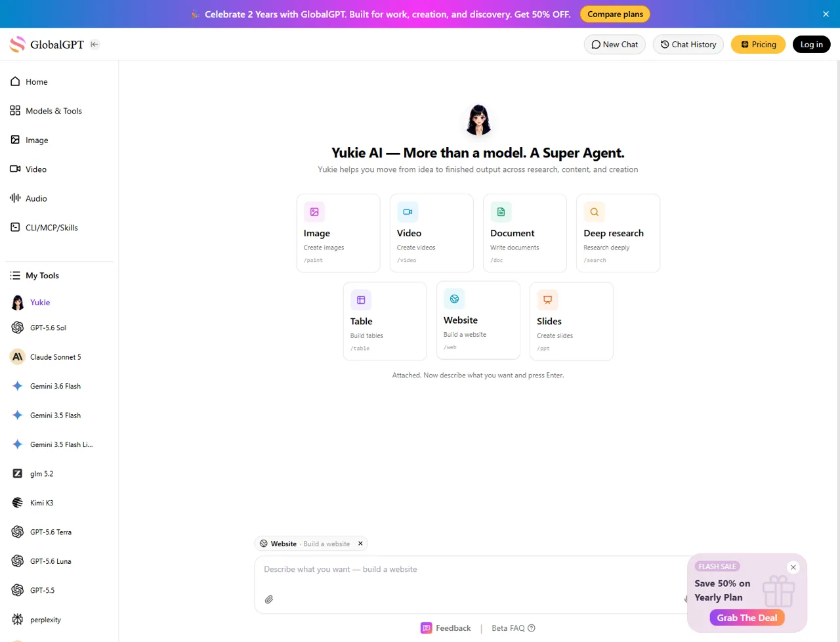Select the GPT-5.6 Luna model icon
Screen dimensions: 840x642
click(18, 561)
